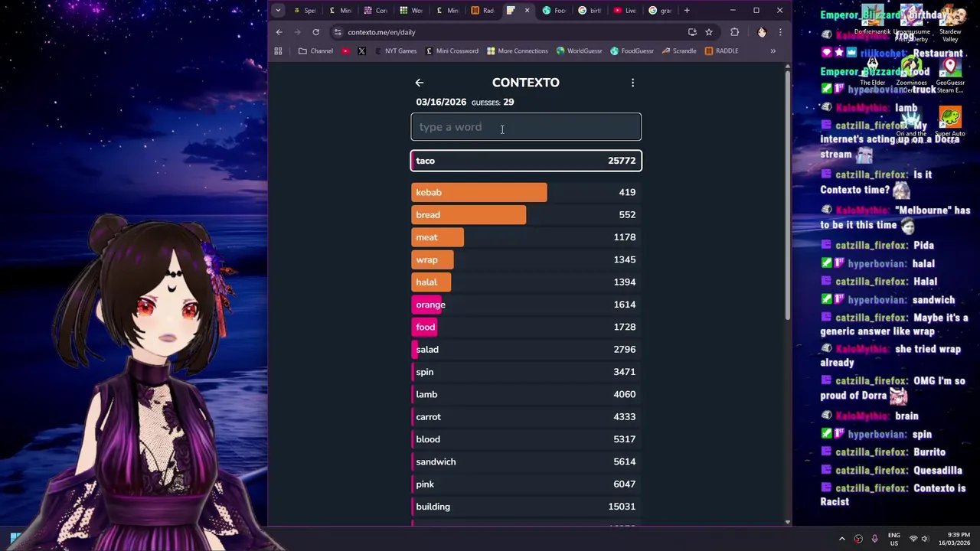Open the browser extensions puzzle icon
Screen dimensions: 980x551
click(x=735, y=32)
